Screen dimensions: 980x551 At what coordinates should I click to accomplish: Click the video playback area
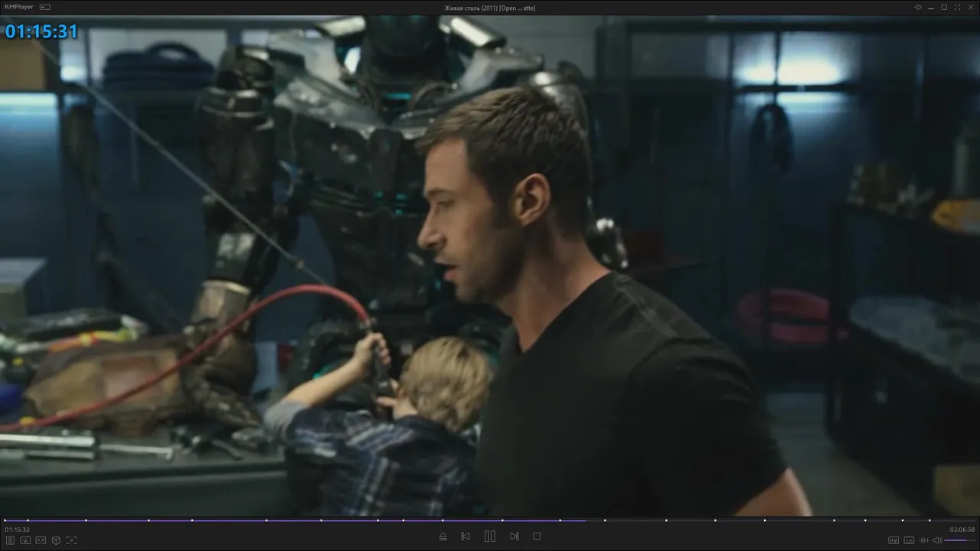coord(490,266)
